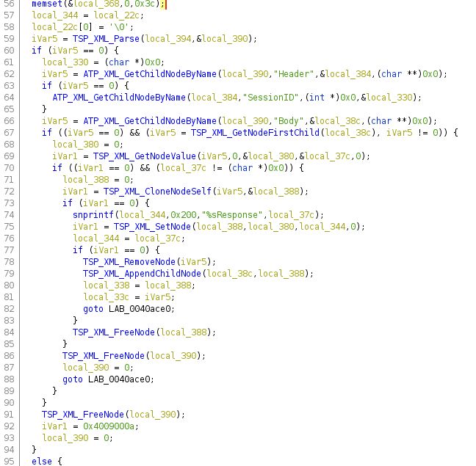Click TSP_XML_AppendChildNode function name

coord(142,274)
